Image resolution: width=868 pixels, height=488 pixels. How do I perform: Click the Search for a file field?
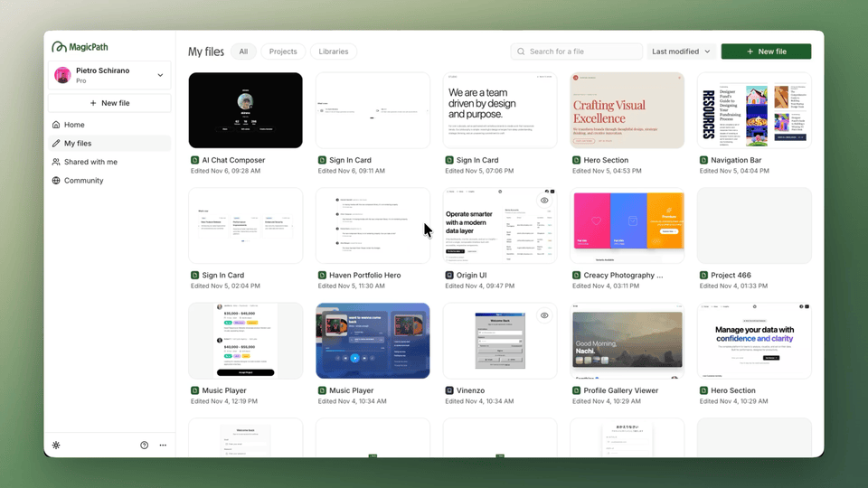[577, 52]
